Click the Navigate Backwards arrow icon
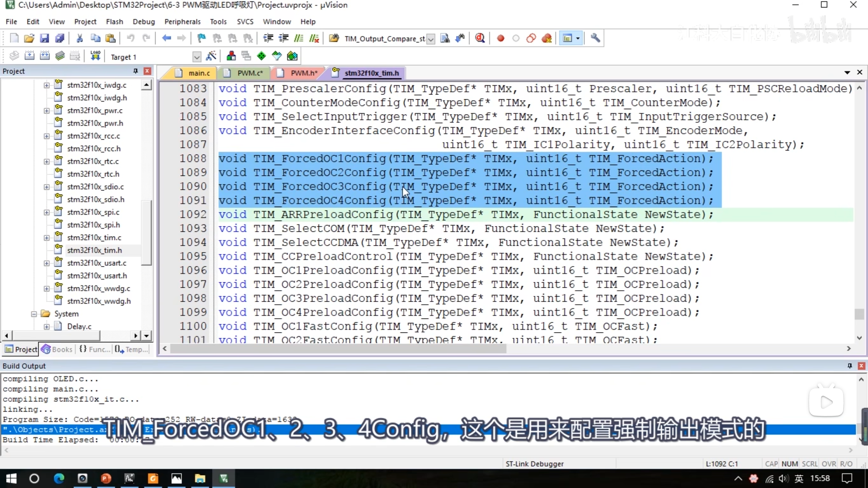868x488 pixels. click(166, 38)
